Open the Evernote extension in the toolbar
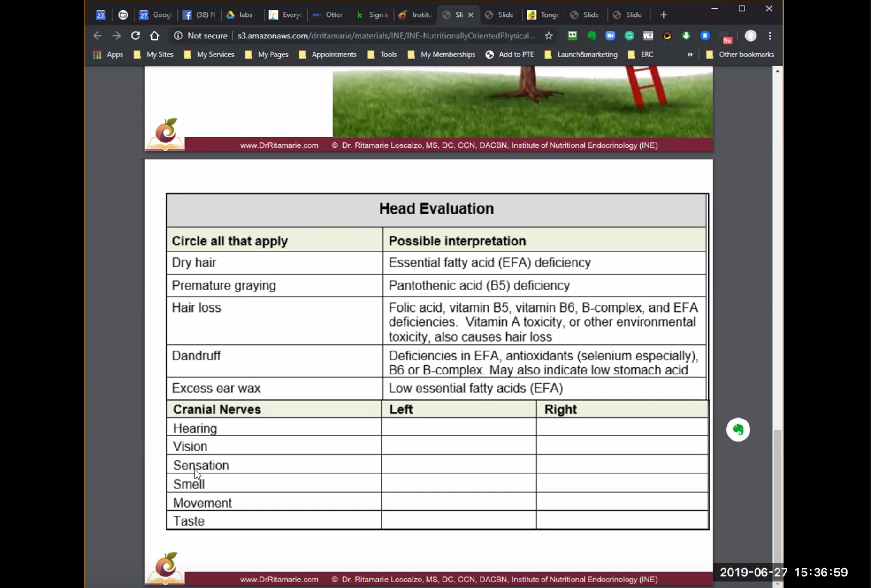Viewport: 871px width, 588px height. pos(591,36)
